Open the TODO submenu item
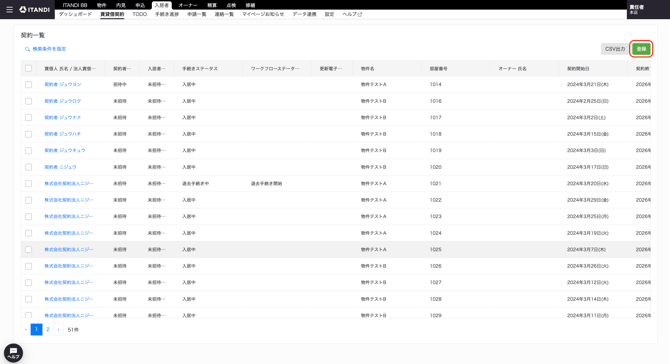 [139, 14]
